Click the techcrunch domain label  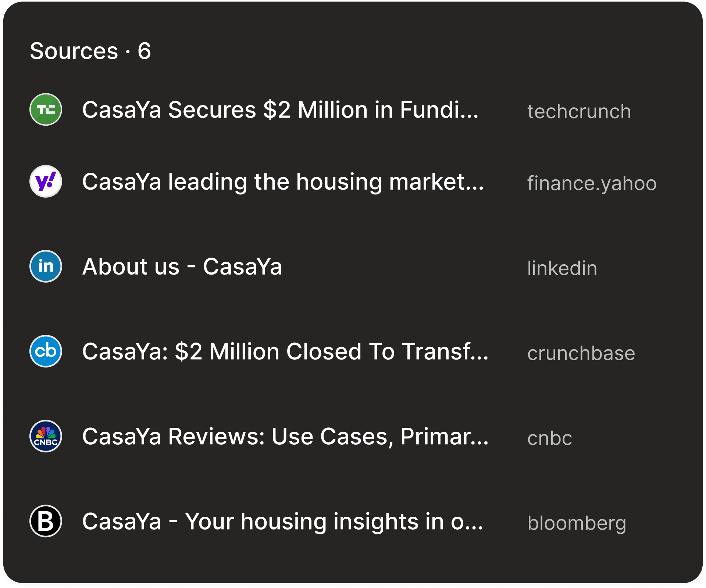579,112
